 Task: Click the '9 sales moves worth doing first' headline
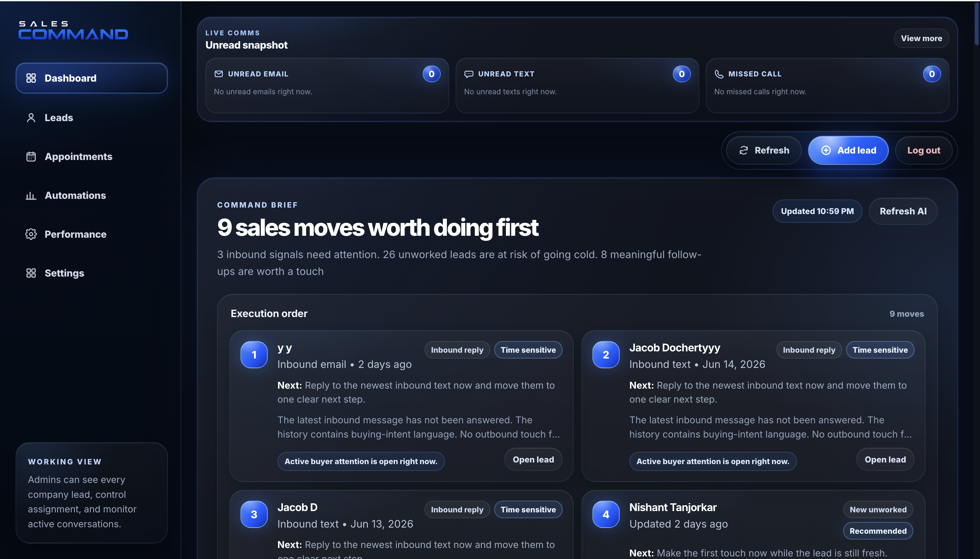coord(378,228)
